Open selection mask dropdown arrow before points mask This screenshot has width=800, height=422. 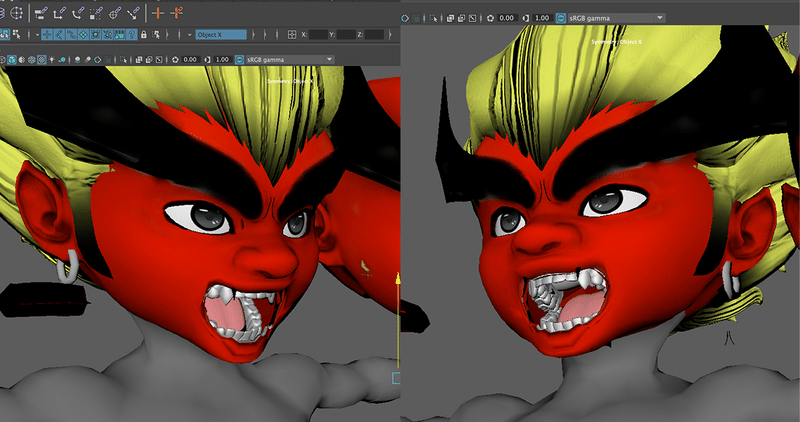click(x=37, y=35)
